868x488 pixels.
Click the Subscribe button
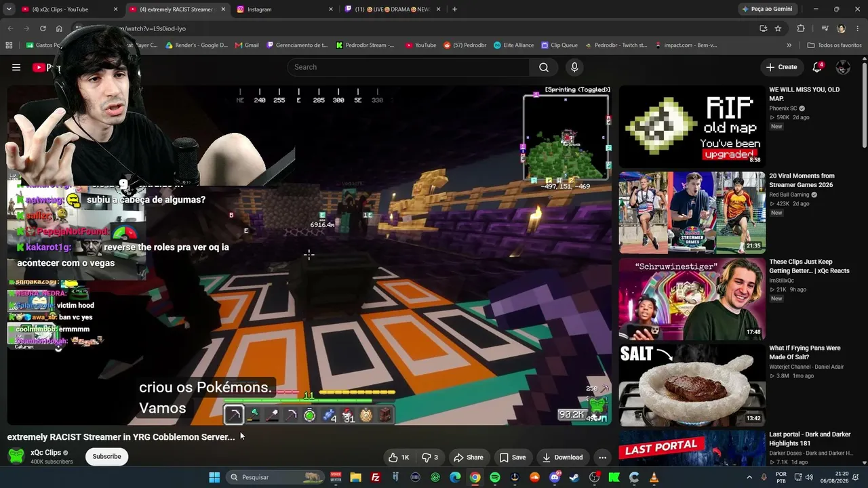pyautogui.click(x=106, y=456)
